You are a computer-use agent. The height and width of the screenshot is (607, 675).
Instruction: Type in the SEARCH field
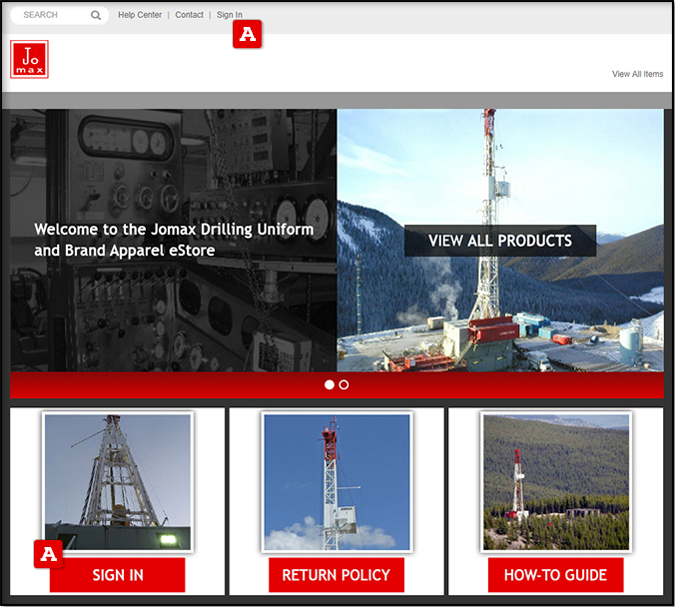point(50,15)
